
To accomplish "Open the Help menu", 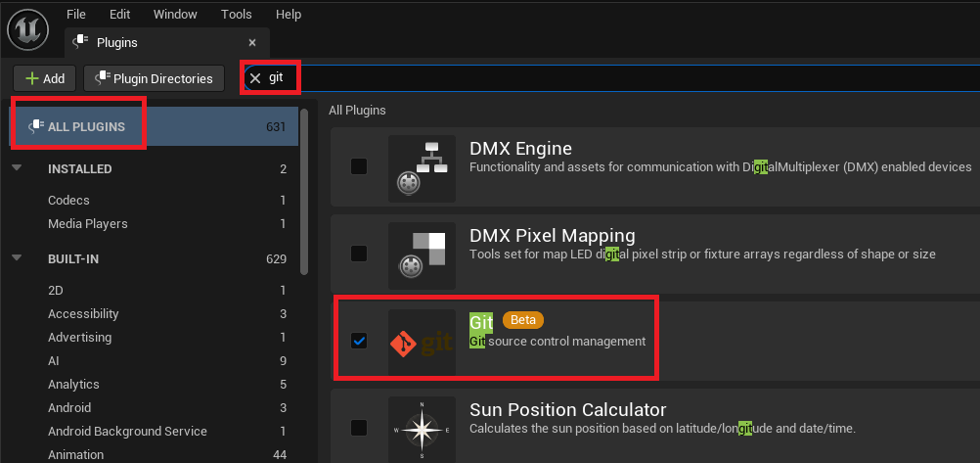I will [x=289, y=14].
